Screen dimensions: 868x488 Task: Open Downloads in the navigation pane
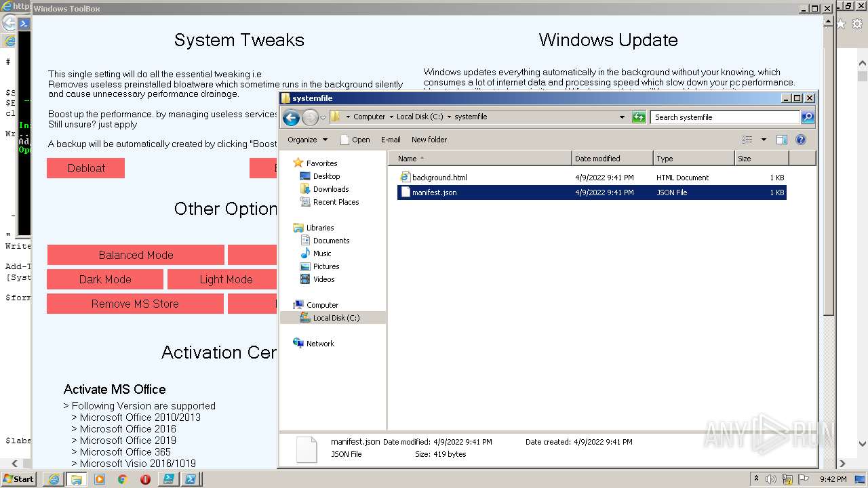pos(331,189)
